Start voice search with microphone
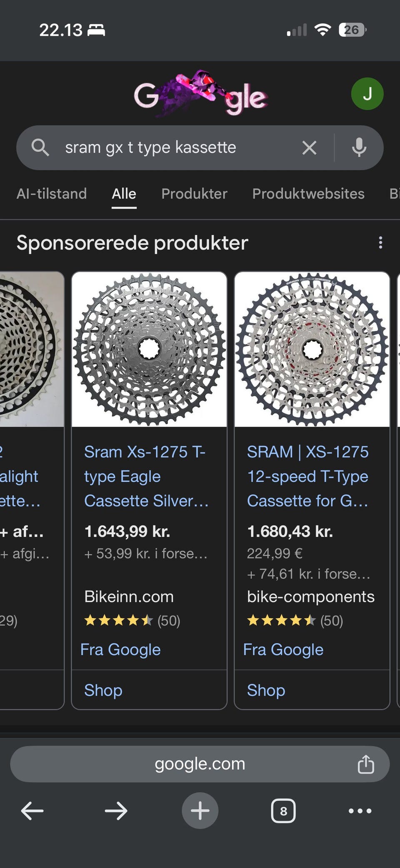Screen dimensions: 400x868 point(359,148)
